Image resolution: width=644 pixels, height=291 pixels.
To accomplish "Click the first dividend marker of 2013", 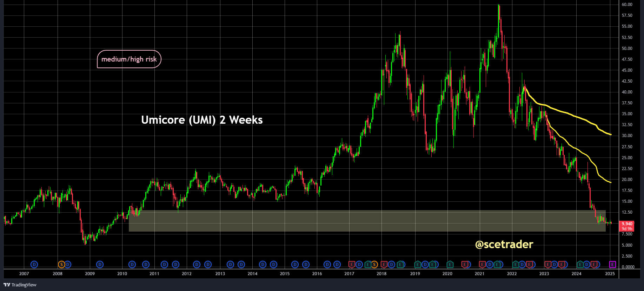I will [x=230, y=264].
